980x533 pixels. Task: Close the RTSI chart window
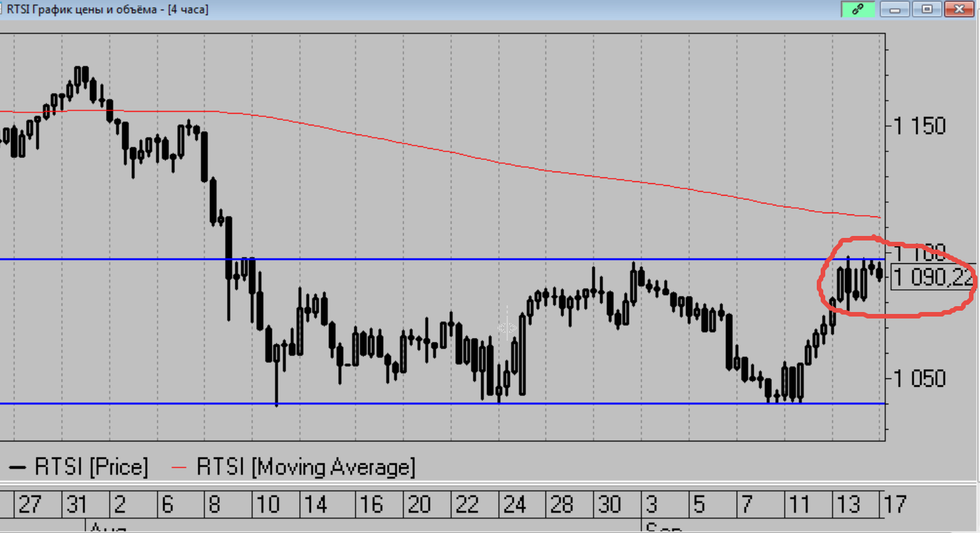tap(959, 9)
